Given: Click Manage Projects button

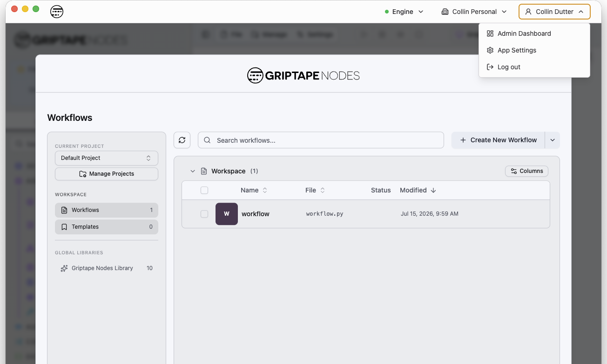Looking at the screenshot, I should 107,174.
